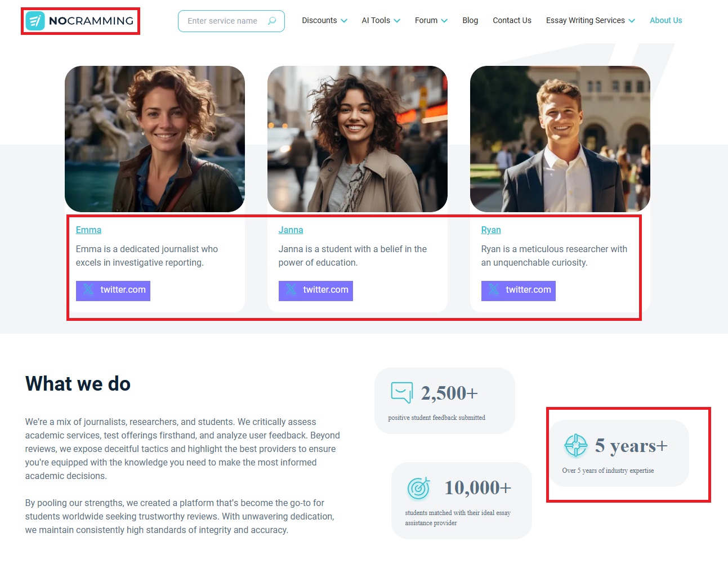Open the Contact Us page
This screenshot has width=728, height=564.
(512, 21)
